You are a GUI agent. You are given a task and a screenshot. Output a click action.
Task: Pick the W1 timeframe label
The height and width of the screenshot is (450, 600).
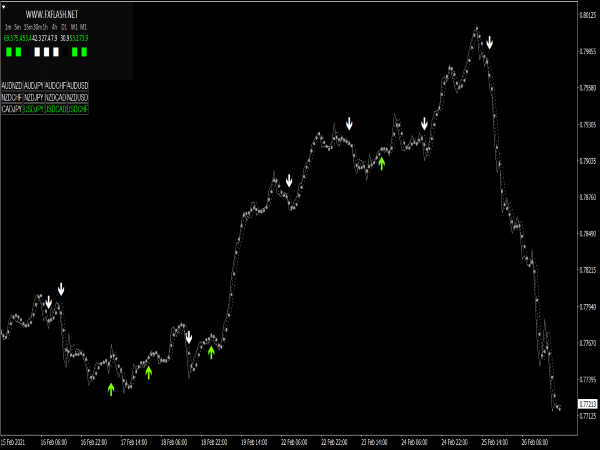click(x=74, y=27)
